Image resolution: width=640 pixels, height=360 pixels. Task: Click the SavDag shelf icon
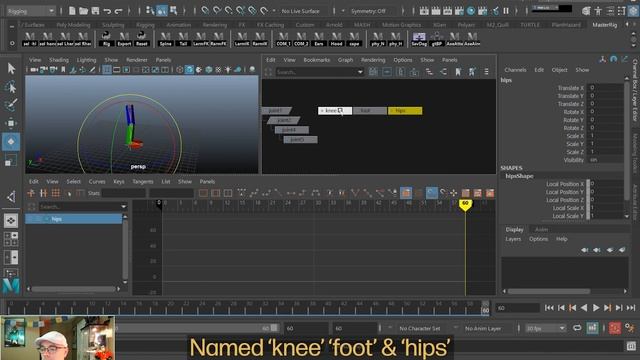tap(419, 39)
